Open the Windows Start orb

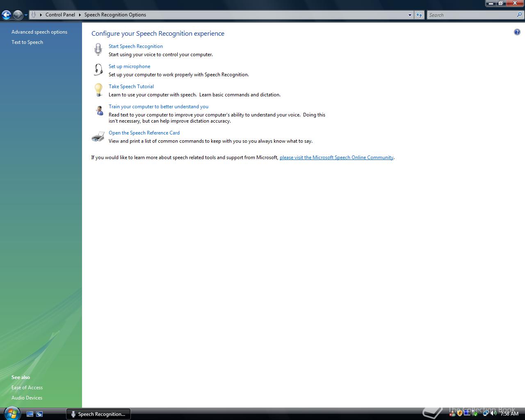coord(11,413)
